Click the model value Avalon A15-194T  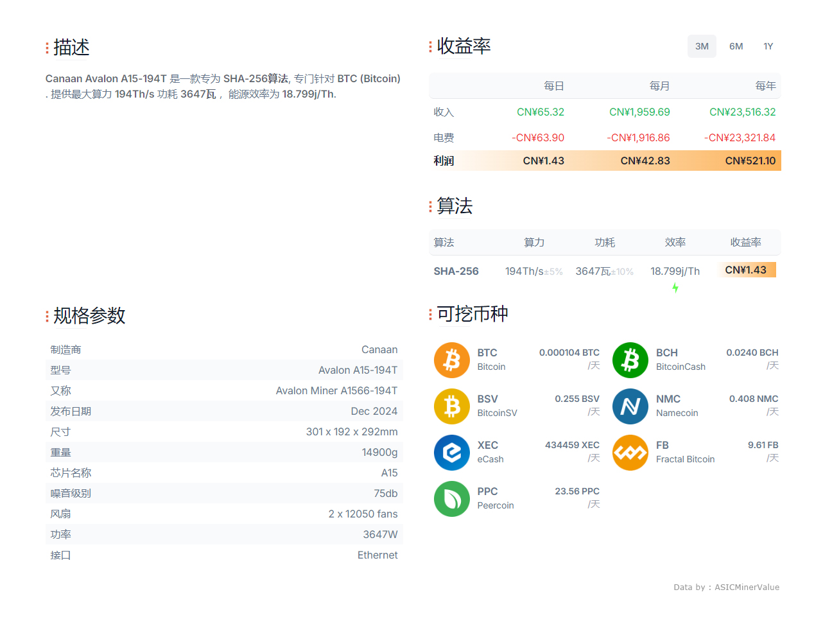point(358,370)
